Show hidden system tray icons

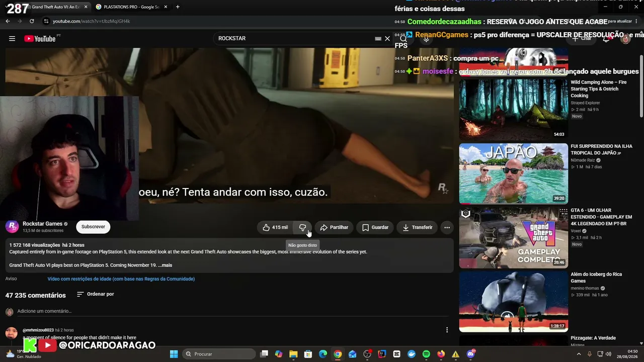578,354
